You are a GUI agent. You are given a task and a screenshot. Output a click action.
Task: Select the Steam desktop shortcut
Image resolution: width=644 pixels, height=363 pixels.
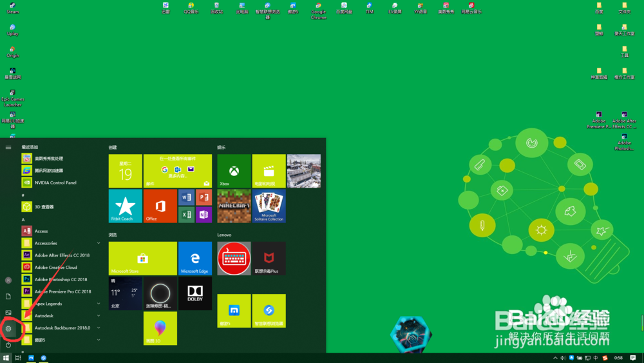(x=13, y=8)
